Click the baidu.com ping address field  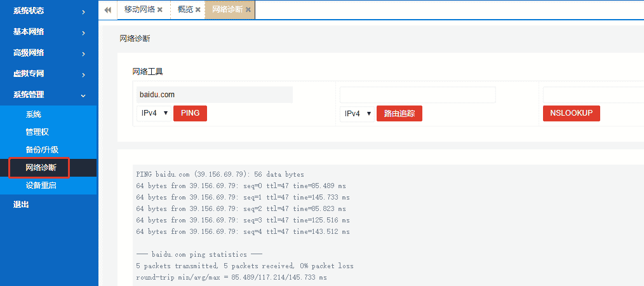pyautogui.click(x=215, y=95)
